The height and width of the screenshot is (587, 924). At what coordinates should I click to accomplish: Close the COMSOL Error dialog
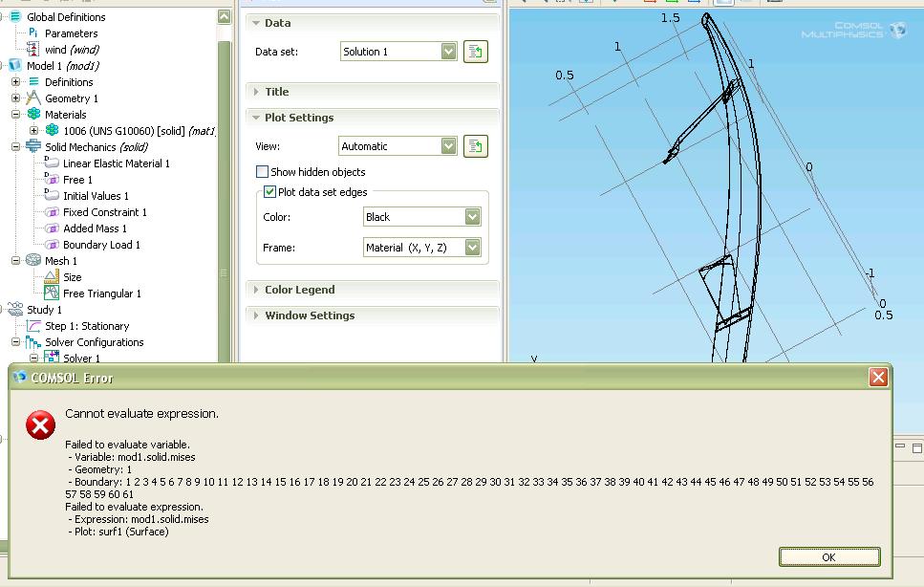click(x=878, y=378)
